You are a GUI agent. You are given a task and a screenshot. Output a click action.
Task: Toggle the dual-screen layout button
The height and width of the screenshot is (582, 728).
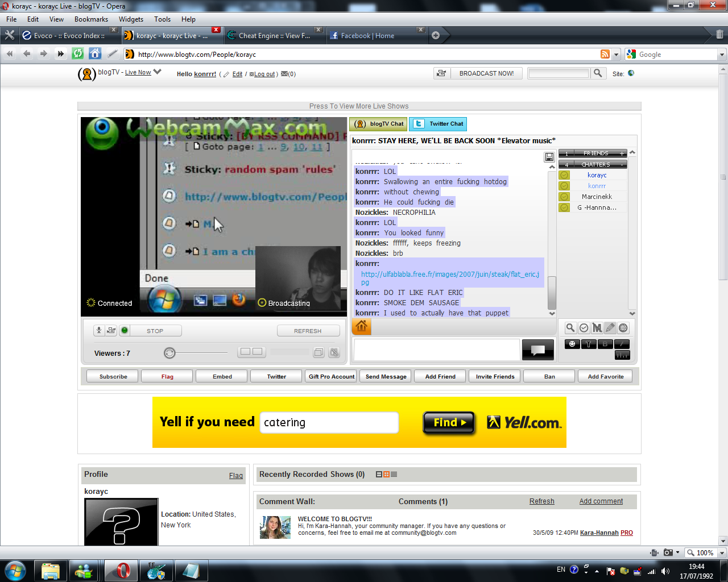tap(251, 352)
